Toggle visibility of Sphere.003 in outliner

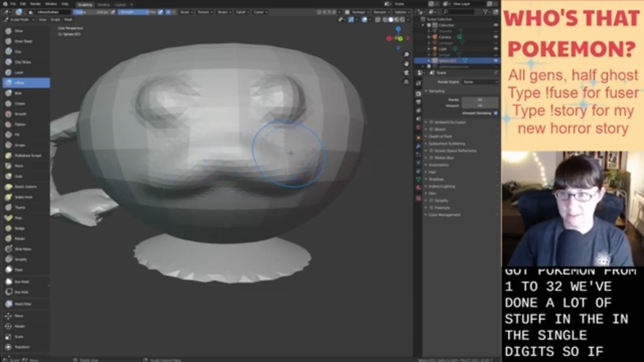(496, 60)
